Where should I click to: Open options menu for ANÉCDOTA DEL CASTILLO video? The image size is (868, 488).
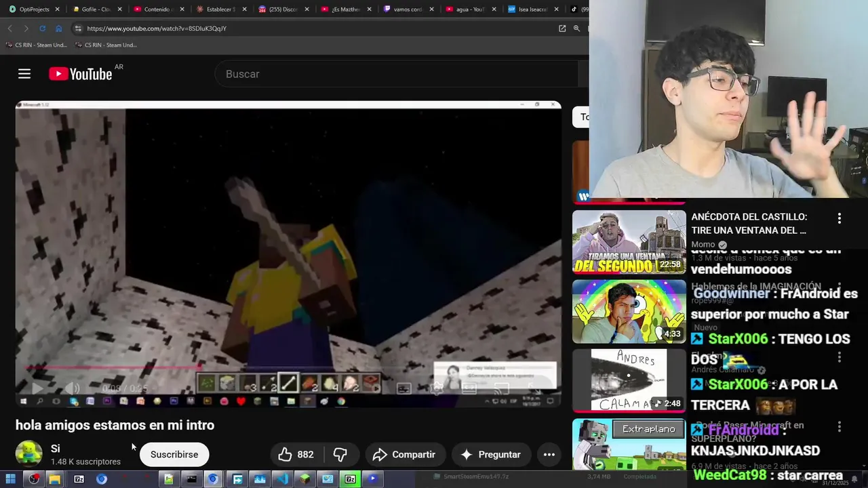(x=840, y=218)
